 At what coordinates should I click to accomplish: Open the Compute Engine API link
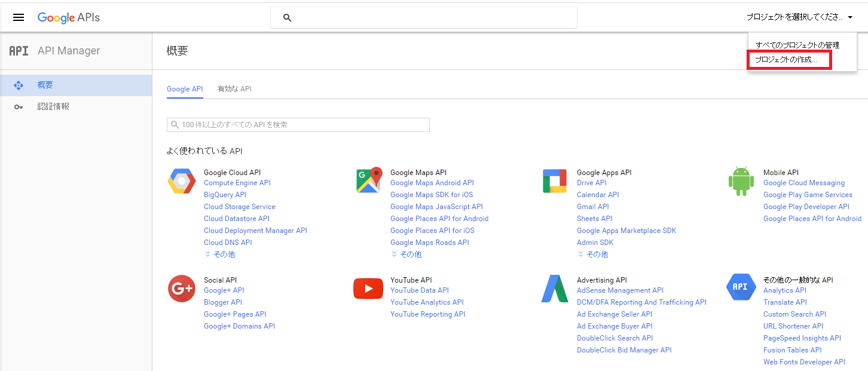(x=237, y=183)
